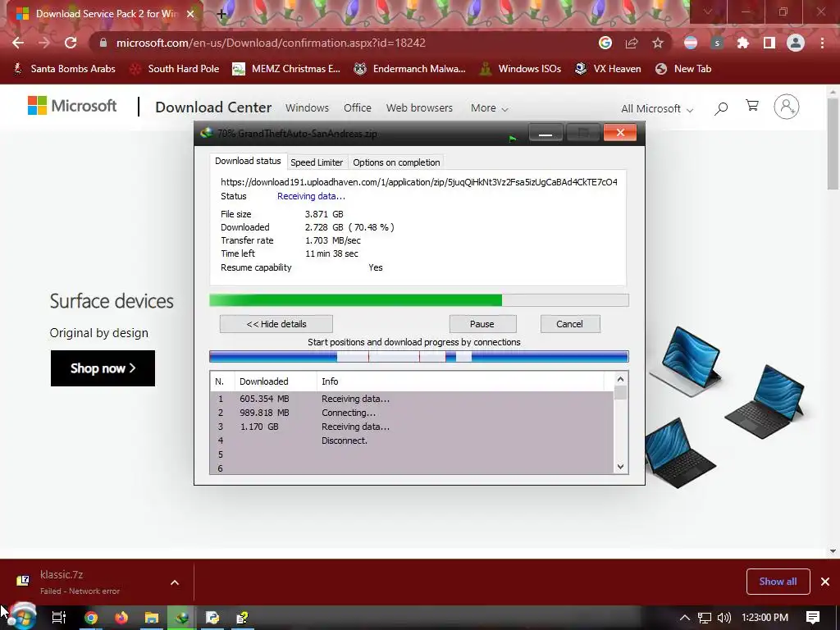Sign in with Microsoft account icon
The image size is (840, 630).
click(787, 107)
